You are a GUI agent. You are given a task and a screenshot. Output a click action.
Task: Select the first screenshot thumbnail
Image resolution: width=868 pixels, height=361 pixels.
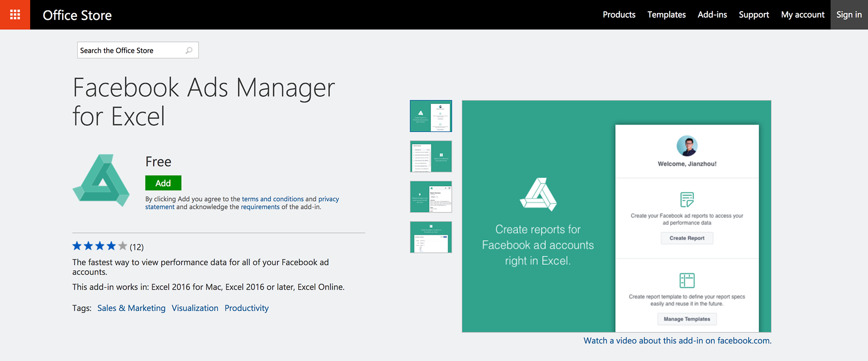[431, 116]
